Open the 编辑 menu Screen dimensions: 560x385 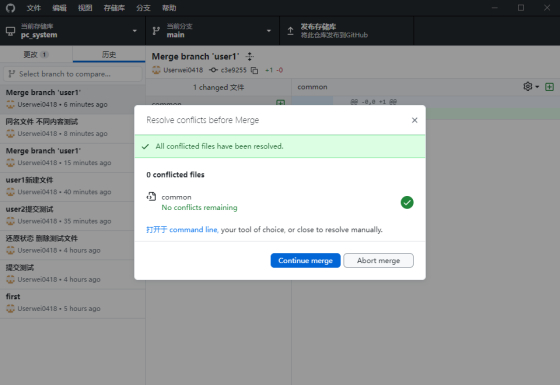[59, 8]
